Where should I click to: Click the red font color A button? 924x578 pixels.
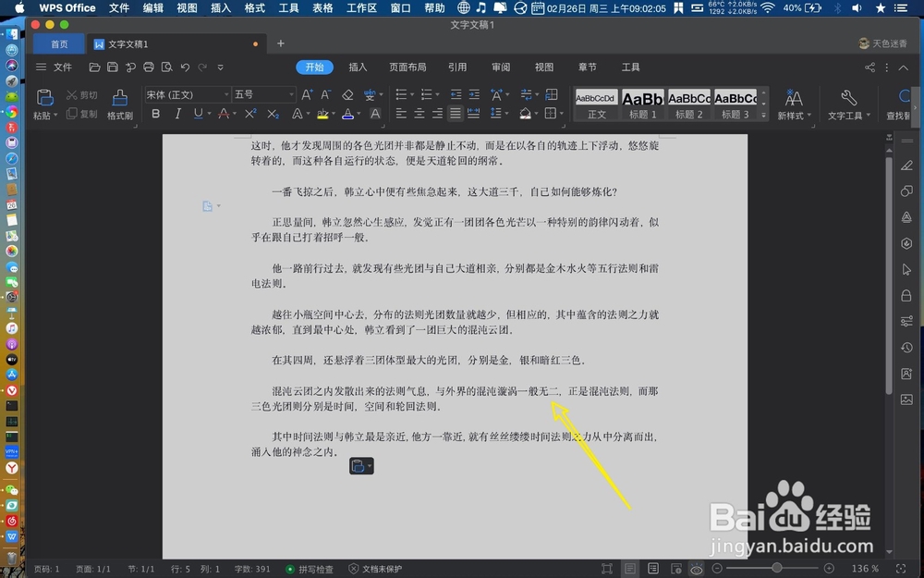[x=224, y=114]
